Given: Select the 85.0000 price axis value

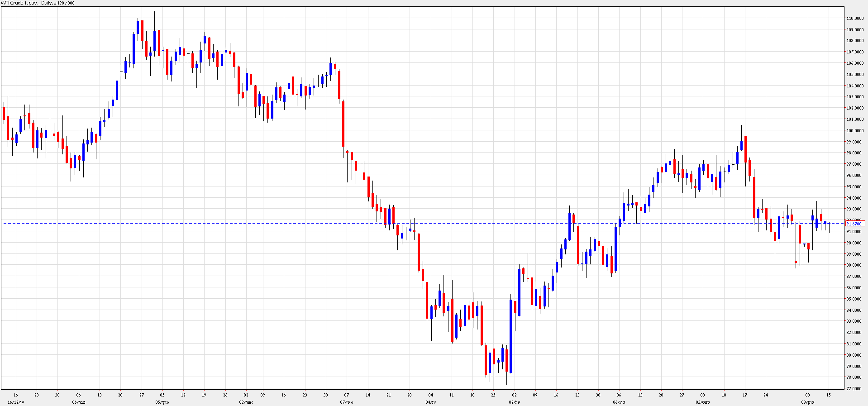Looking at the screenshot, I should click(855, 299).
